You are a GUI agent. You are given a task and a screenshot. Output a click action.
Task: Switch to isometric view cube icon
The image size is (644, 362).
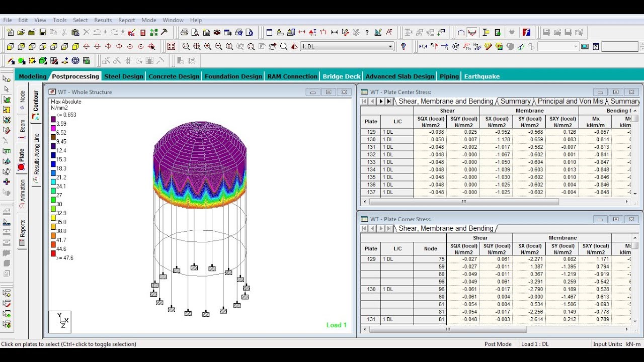point(75,46)
